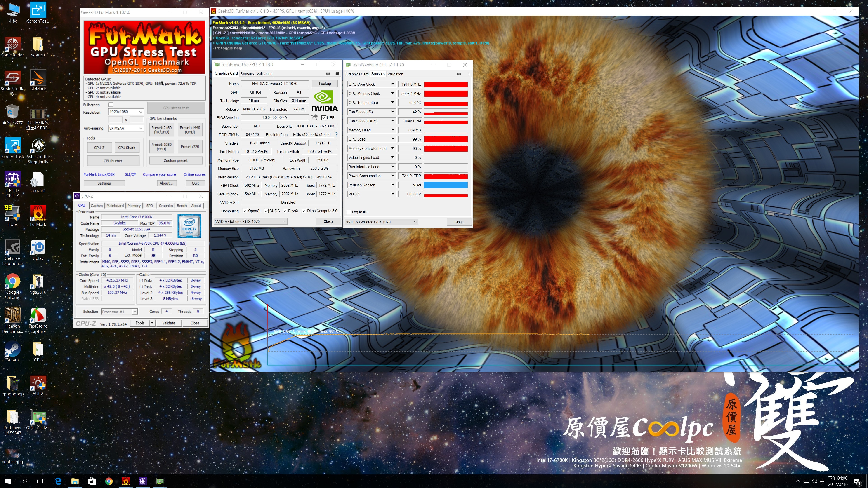Click the Bus Interface question mark icon
The width and height of the screenshot is (868, 488).
pyautogui.click(x=336, y=134)
